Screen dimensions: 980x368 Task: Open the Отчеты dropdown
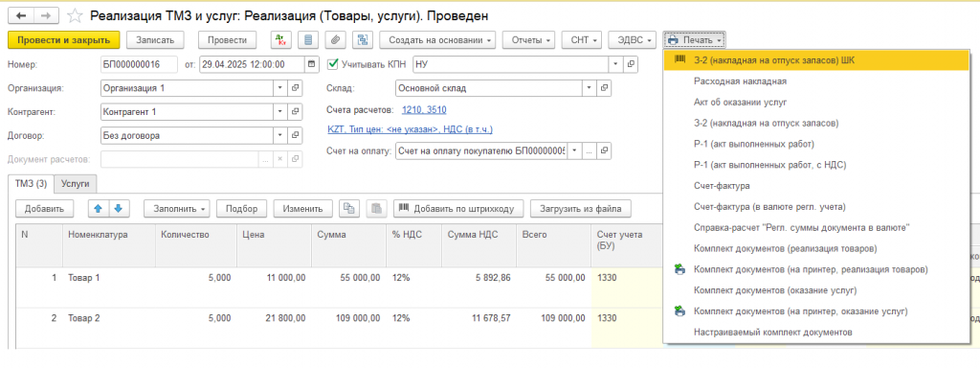click(x=528, y=40)
